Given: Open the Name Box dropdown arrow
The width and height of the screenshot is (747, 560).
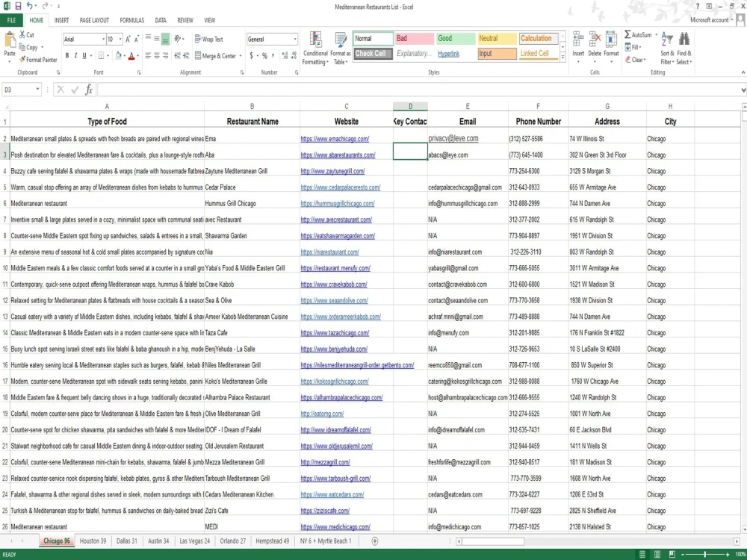Looking at the screenshot, I should click(x=37, y=90).
